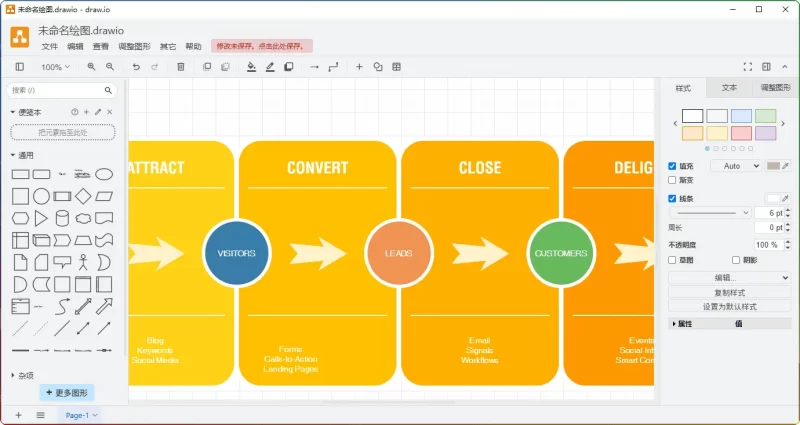Screen dimensions: 800x425
Task: Toggle the sidebar panel icon in toolbar
Action: pos(19,67)
